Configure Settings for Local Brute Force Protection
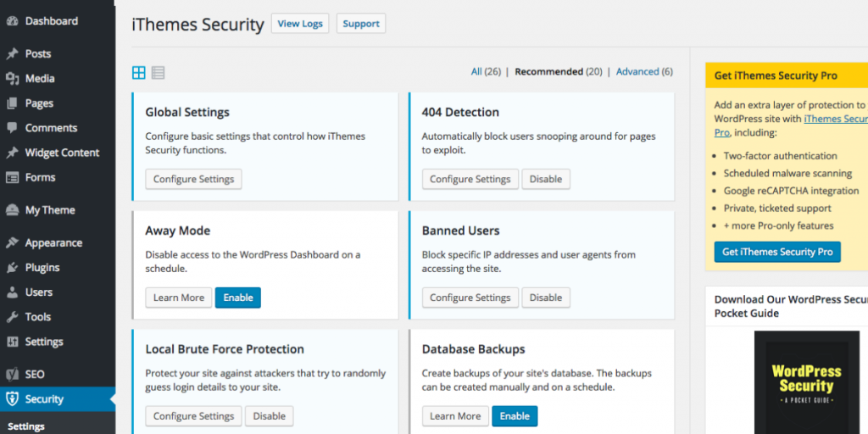868x434 pixels. coord(194,416)
